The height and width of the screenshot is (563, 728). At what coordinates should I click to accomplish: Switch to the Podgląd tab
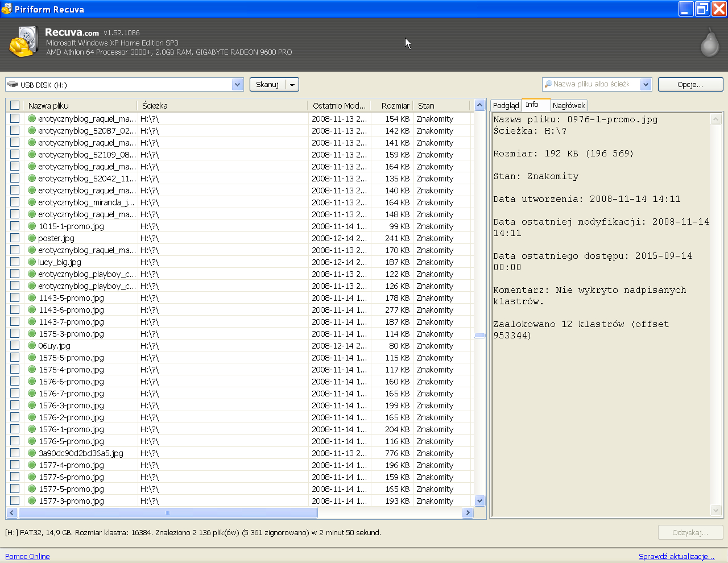point(506,105)
